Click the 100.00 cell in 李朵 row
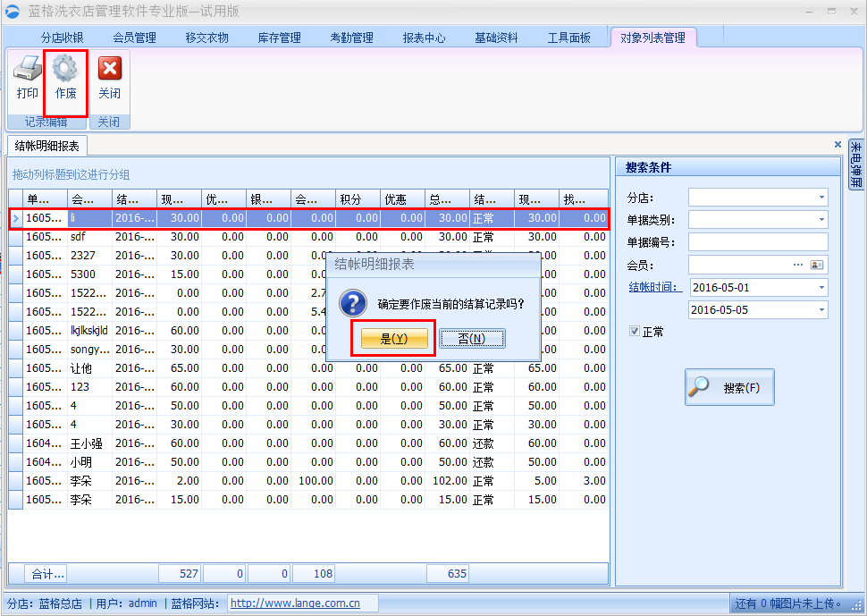Image resolution: width=867 pixels, height=616 pixels. click(313, 481)
